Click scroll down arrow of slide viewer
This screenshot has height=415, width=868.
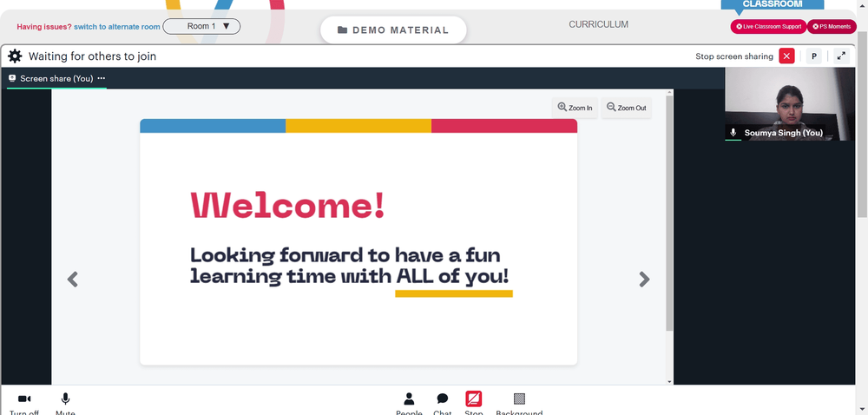(x=669, y=381)
